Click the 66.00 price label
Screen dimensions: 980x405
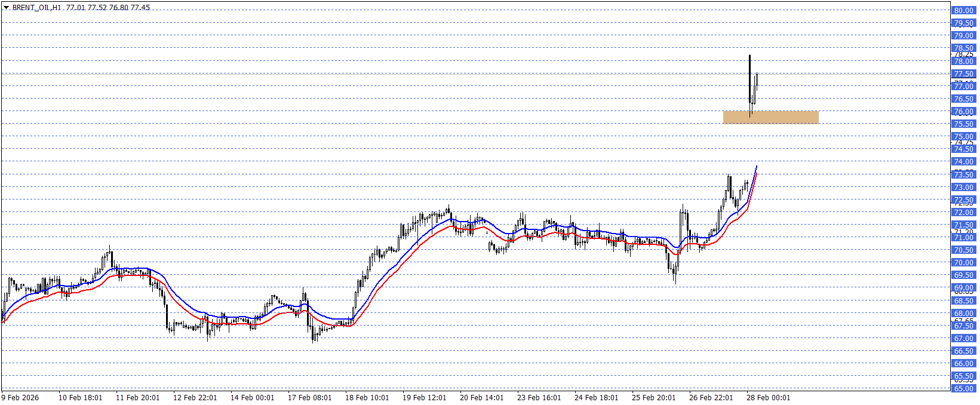(x=963, y=364)
